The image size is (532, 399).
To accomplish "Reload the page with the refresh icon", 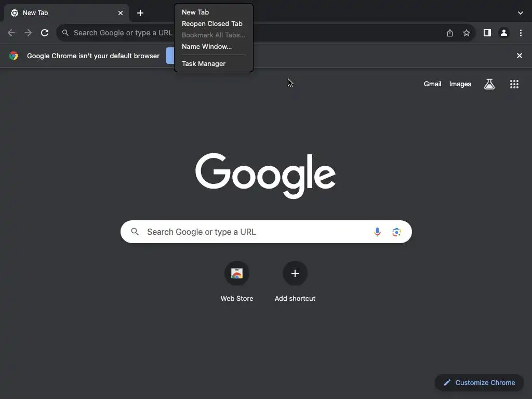I will [x=45, y=33].
